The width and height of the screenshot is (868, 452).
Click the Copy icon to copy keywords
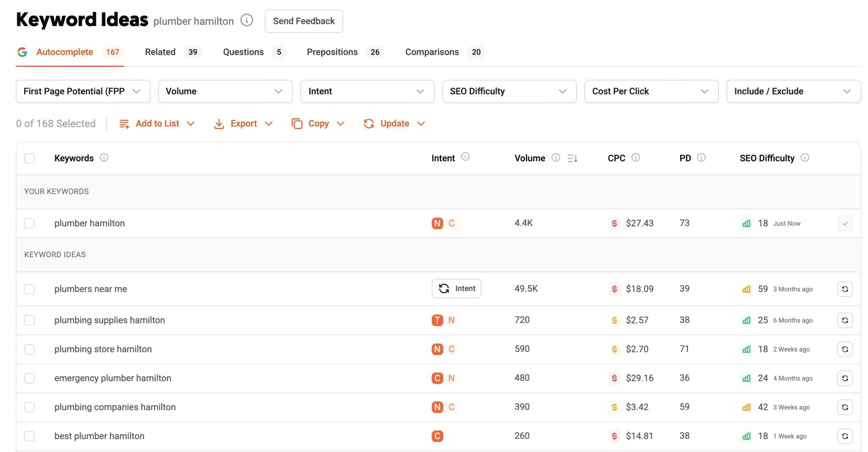298,123
